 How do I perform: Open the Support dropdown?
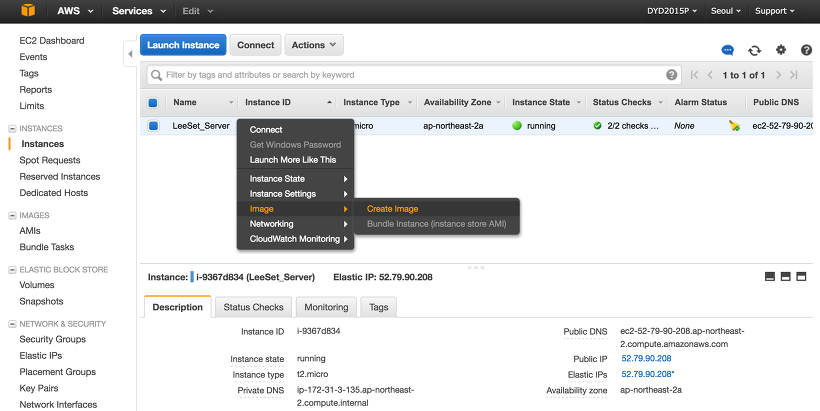tap(775, 11)
